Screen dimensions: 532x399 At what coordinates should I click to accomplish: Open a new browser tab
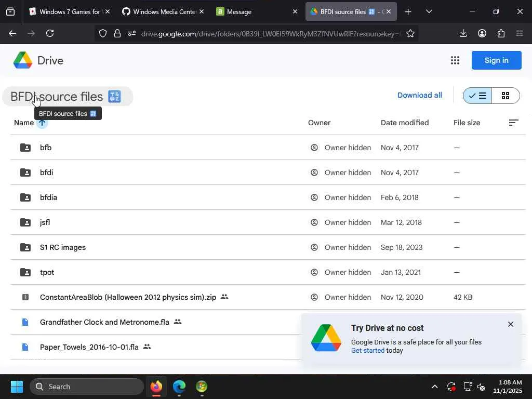[408, 11]
